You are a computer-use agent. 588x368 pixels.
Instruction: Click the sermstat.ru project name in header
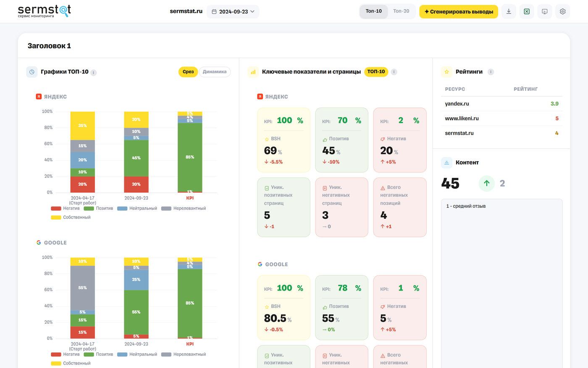[186, 11]
